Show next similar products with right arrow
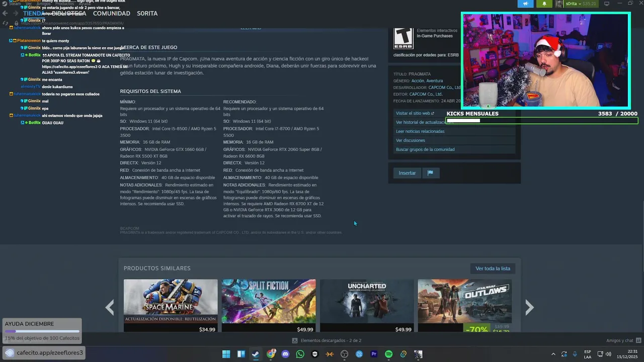Image resolution: width=644 pixels, height=362 pixels. click(529, 307)
